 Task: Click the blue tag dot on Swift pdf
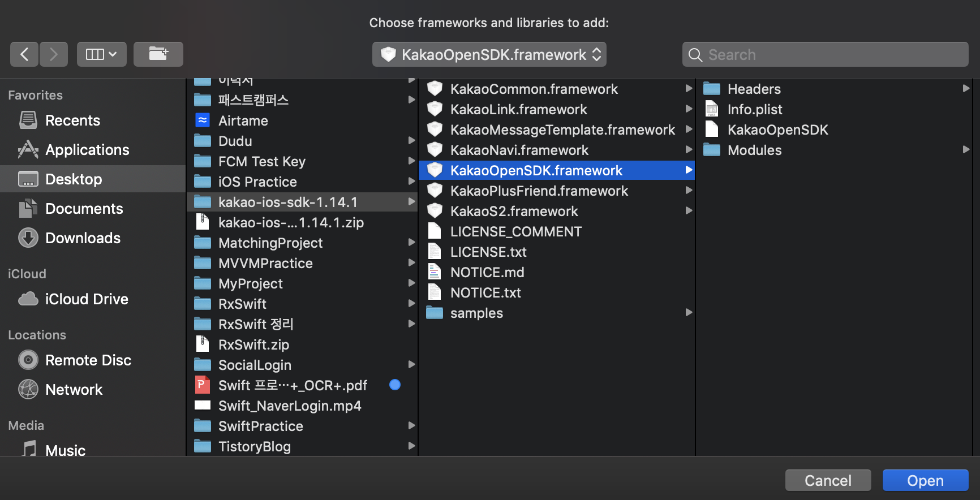[x=395, y=385]
